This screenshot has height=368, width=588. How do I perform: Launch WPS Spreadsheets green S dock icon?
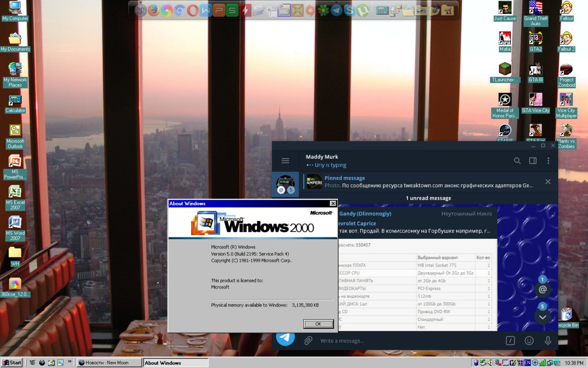232,10
